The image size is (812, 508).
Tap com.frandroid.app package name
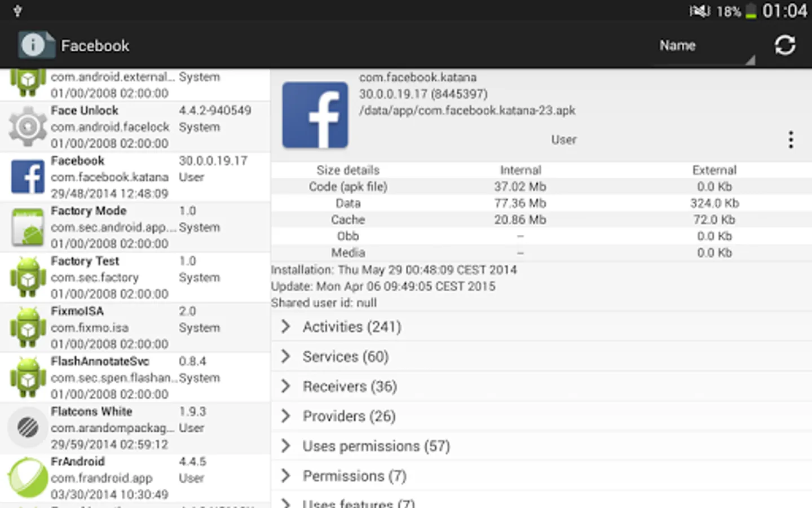coord(101,478)
